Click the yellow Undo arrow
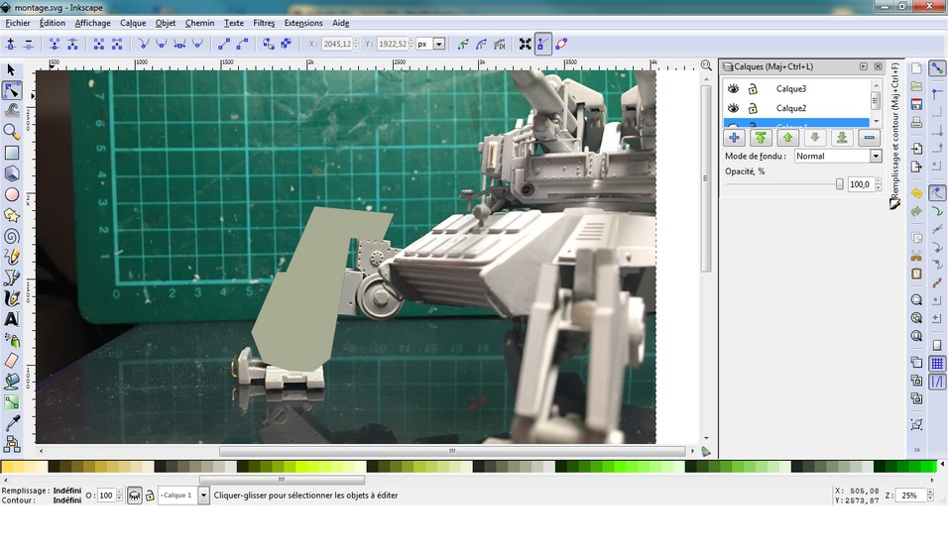The width and height of the screenshot is (948, 560). (916, 193)
